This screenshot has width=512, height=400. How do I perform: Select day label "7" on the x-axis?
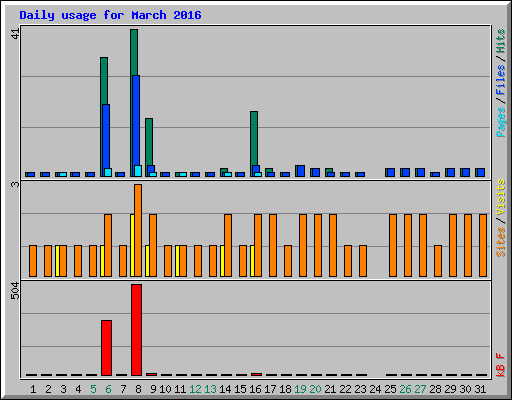(123, 389)
